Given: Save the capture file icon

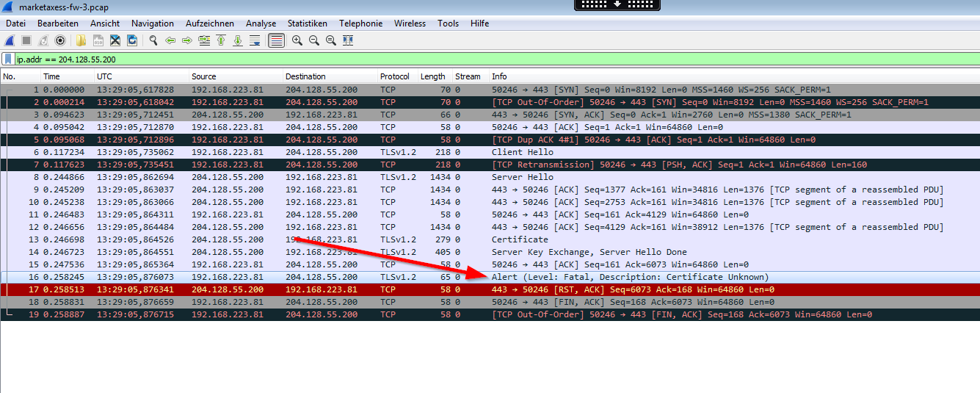Looking at the screenshot, I should [x=98, y=40].
